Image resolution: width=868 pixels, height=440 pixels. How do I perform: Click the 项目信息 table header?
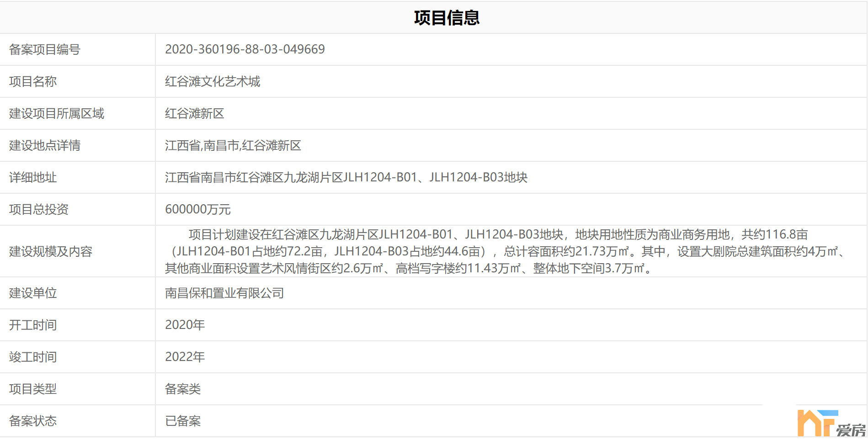pos(447,18)
